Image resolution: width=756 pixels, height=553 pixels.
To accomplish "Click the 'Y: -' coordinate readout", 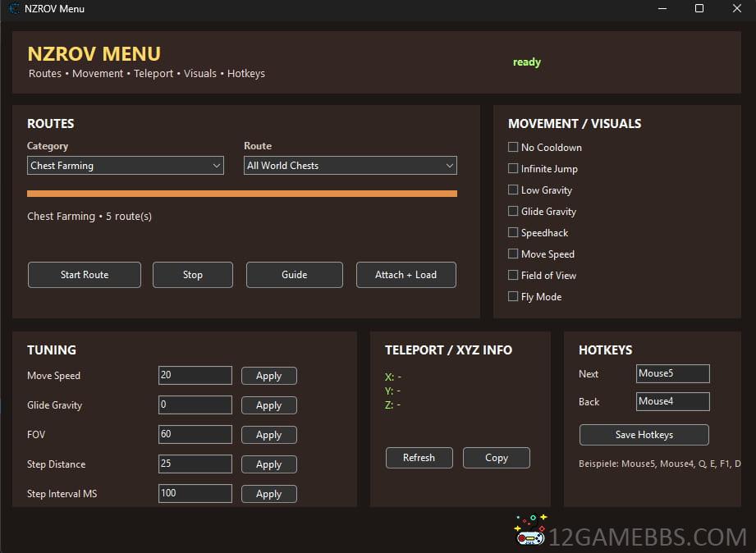I will (x=393, y=391).
